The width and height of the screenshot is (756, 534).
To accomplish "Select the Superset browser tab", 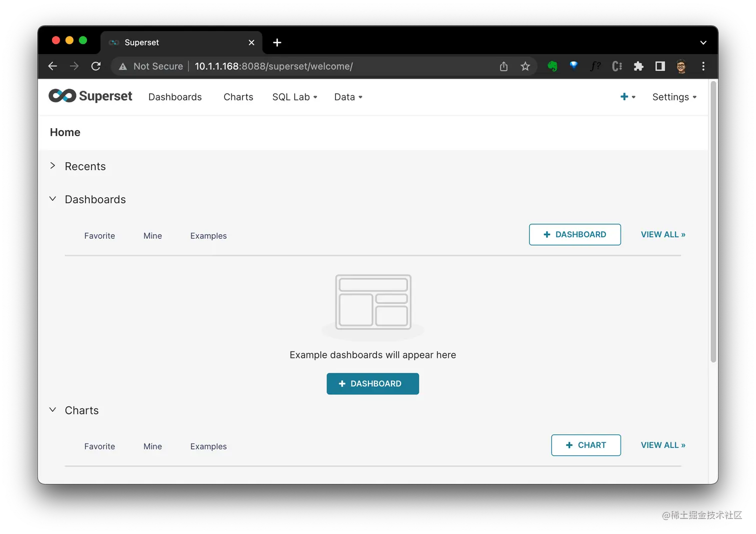I will pyautogui.click(x=181, y=43).
